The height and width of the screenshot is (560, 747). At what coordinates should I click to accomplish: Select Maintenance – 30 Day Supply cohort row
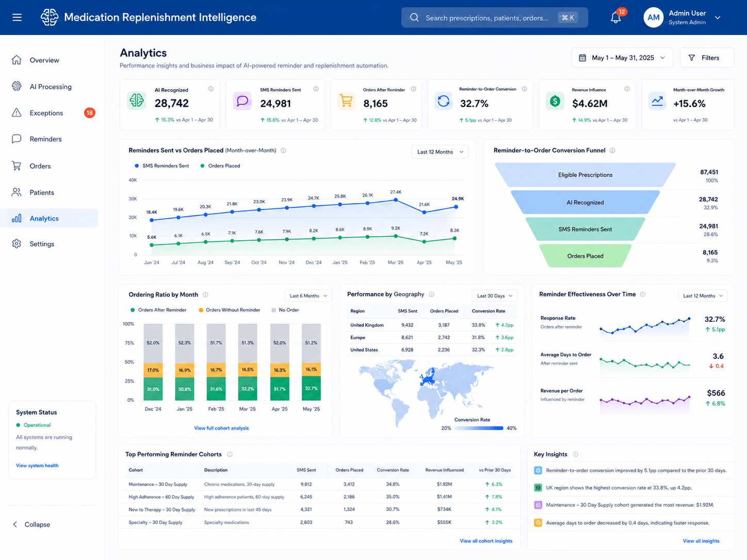point(320,484)
